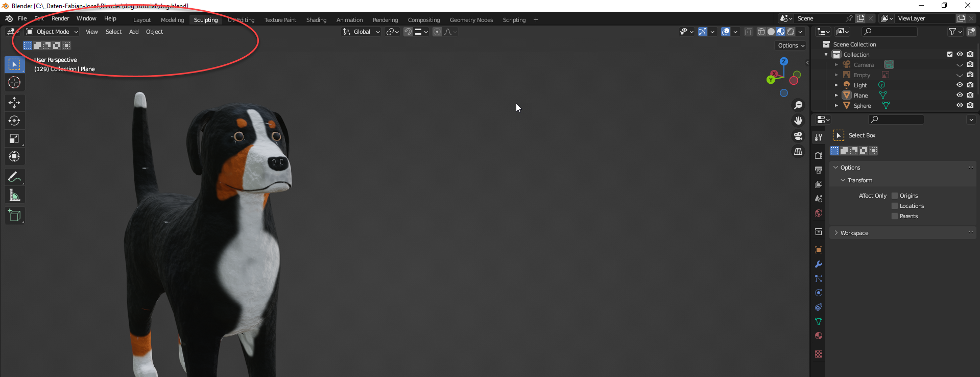This screenshot has height=377, width=980.
Task: Activate the Annotate pencil tool
Action: coord(14,177)
